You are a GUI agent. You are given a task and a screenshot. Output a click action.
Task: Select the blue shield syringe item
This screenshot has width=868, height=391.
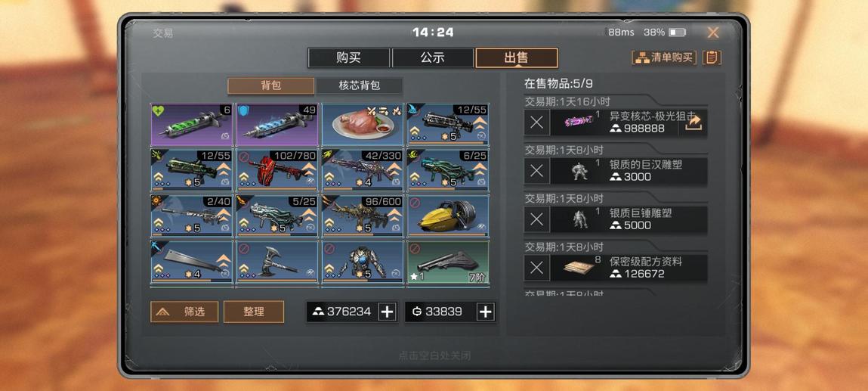coord(277,125)
